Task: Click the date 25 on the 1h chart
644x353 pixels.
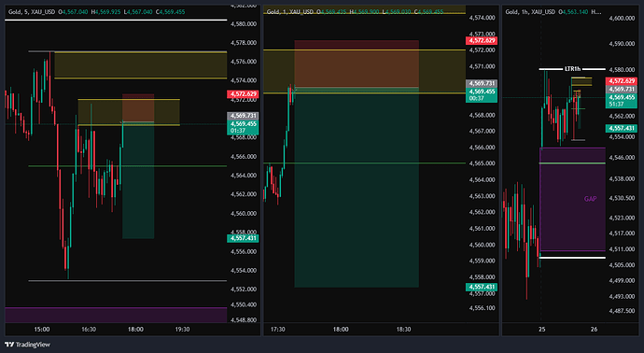Action: [x=542, y=330]
